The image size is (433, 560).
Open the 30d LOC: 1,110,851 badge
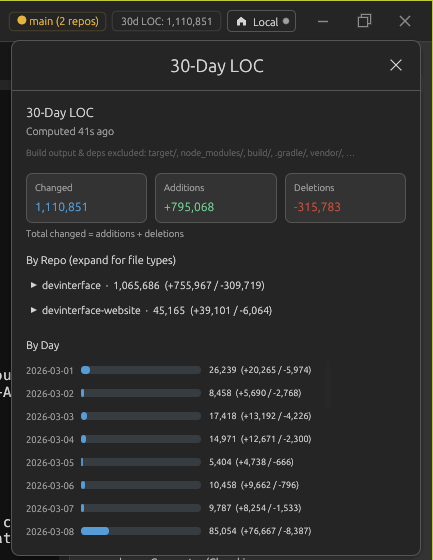[x=166, y=21]
